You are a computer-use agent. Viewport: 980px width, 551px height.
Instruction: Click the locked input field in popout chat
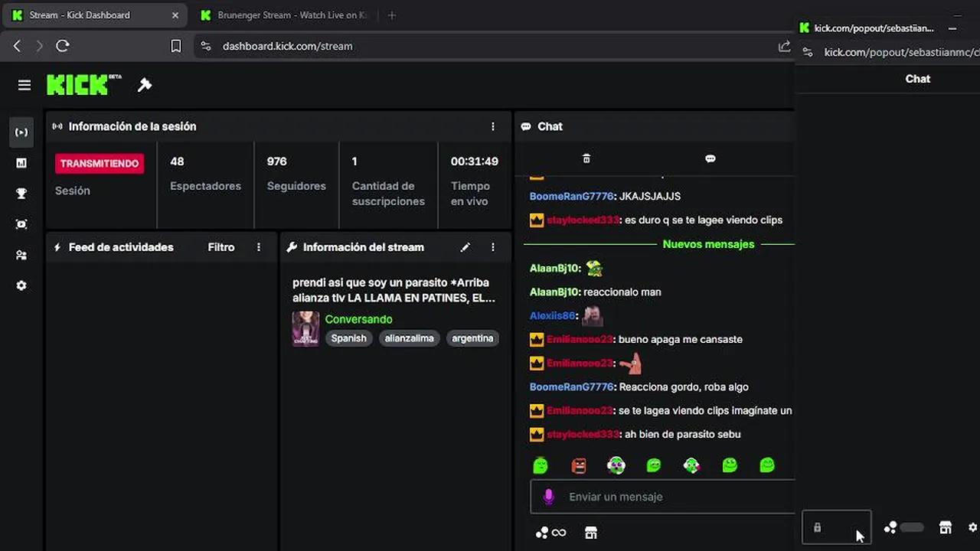coord(836,527)
